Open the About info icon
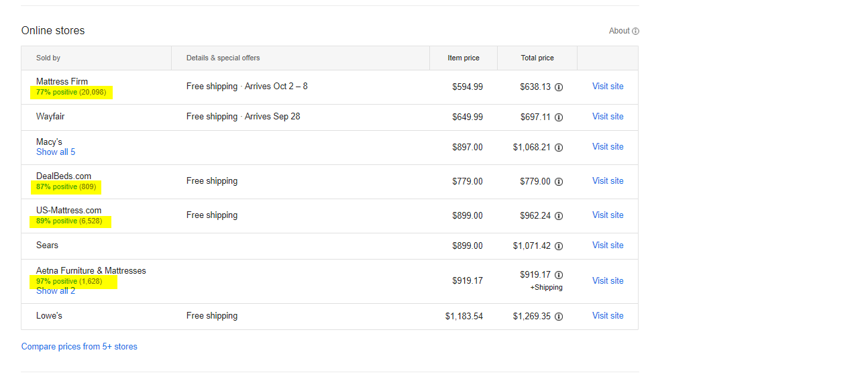868x381 pixels. (635, 31)
